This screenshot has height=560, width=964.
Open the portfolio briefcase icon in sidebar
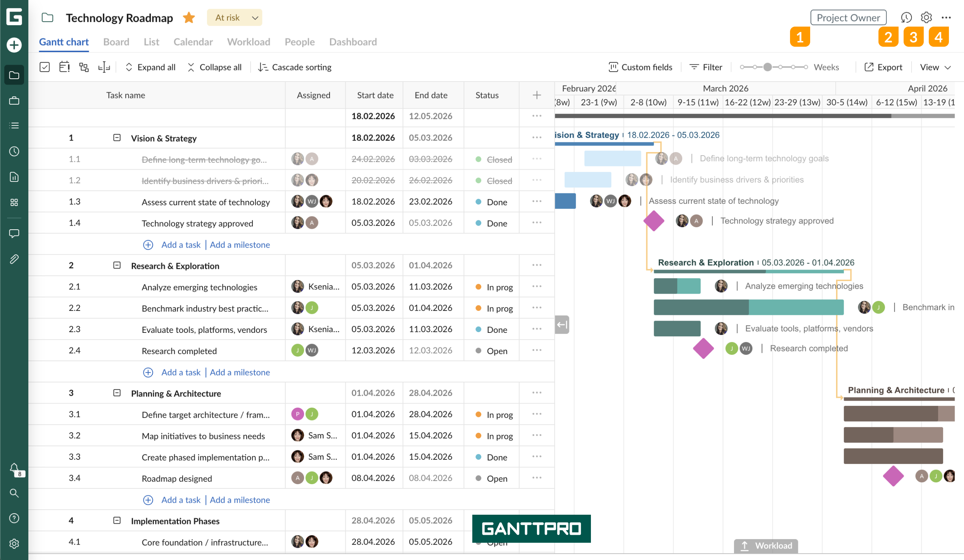[x=14, y=101]
